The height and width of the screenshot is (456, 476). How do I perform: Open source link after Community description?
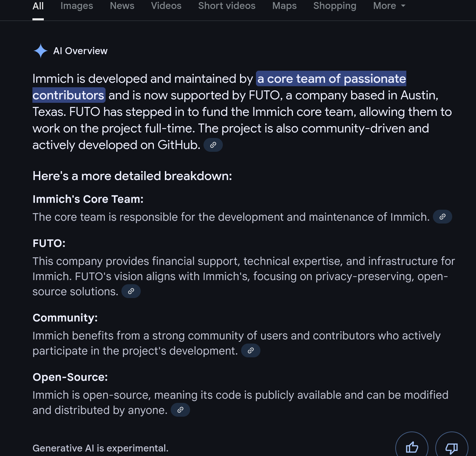tap(251, 350)
